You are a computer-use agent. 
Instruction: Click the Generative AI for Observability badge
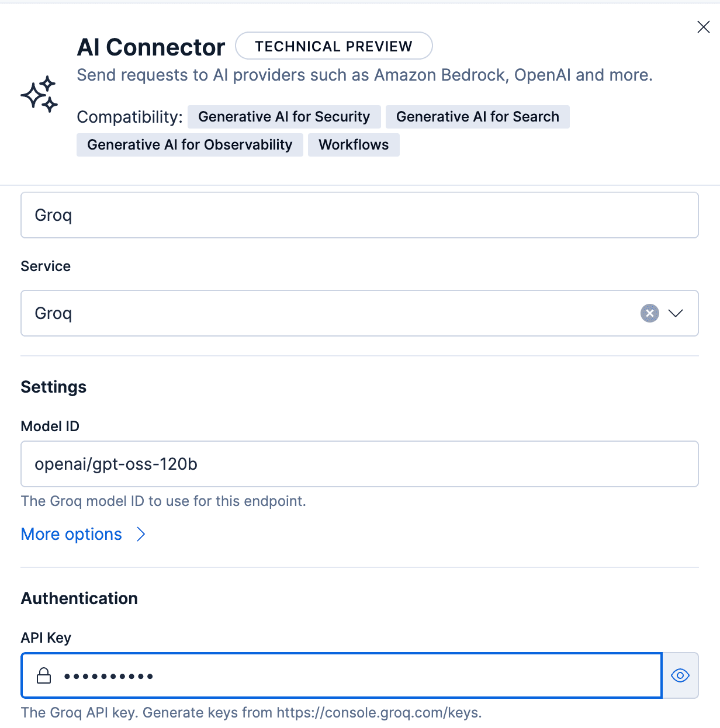(x=190, y=144)
